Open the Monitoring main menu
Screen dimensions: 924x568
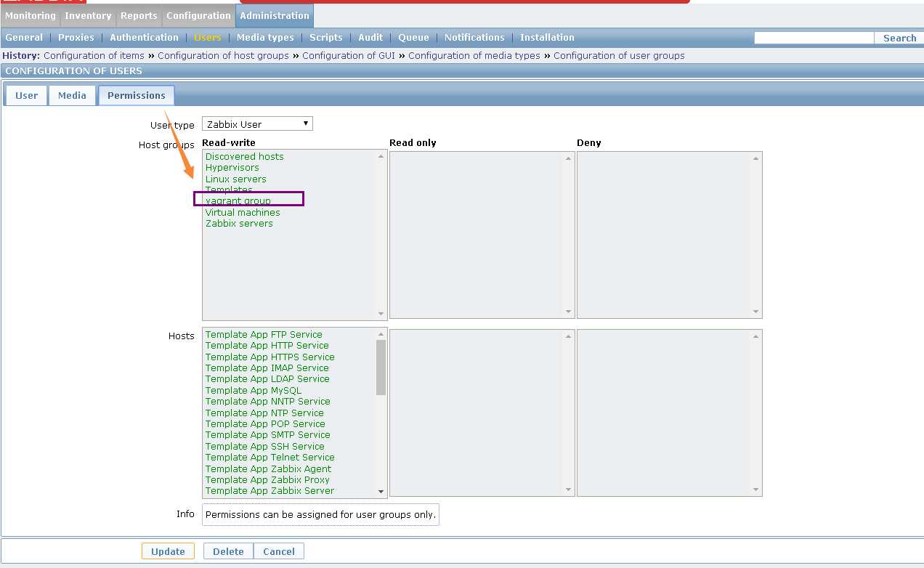(31, 15)
